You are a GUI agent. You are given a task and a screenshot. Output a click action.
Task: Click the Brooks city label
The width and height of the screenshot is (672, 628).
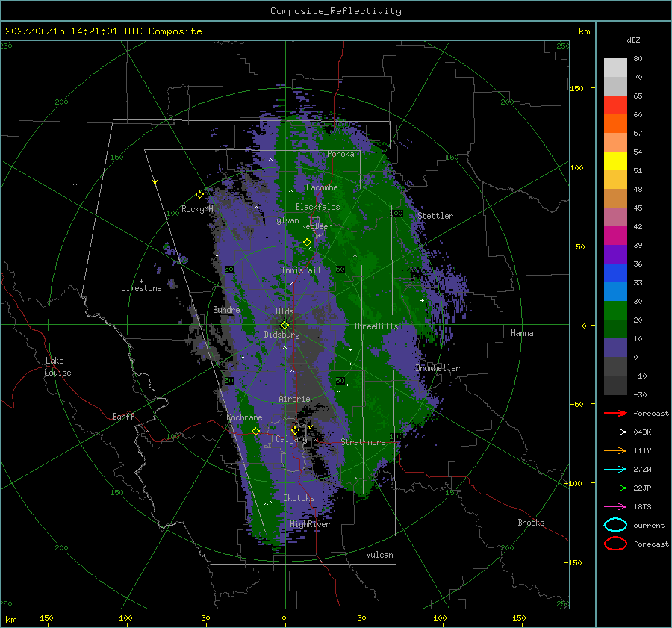pos(531,523)
